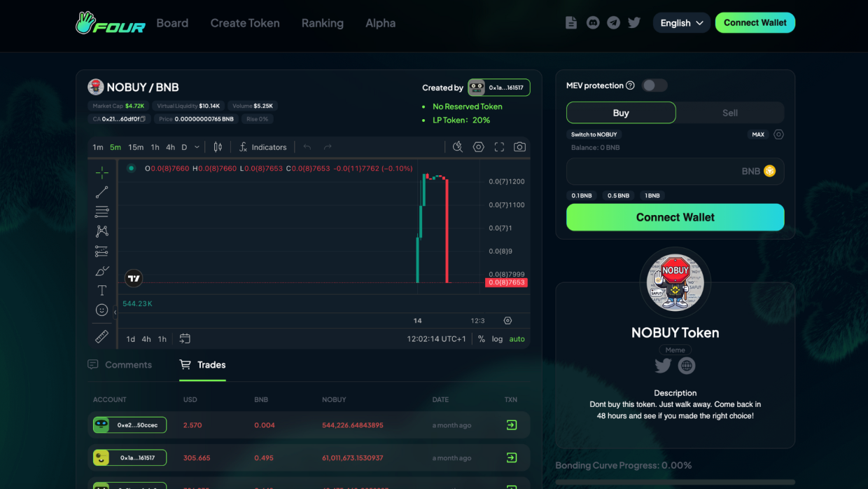Image resolution: width=868 pixels, height=489 pixels.
Task: Click the TradingView logo badge
Action: pyautogui.click(x=134, y=278)
